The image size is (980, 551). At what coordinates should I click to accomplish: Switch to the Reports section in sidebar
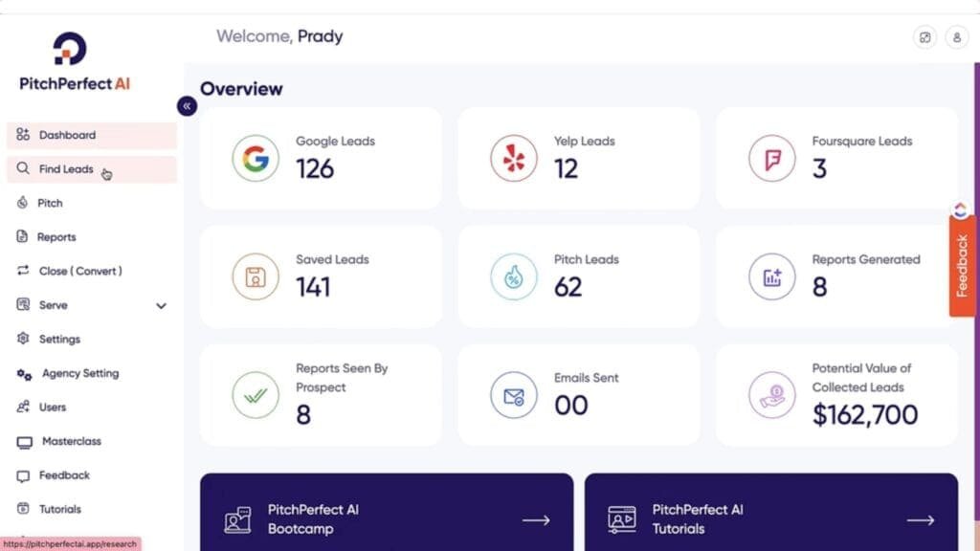tap(57, 236)
